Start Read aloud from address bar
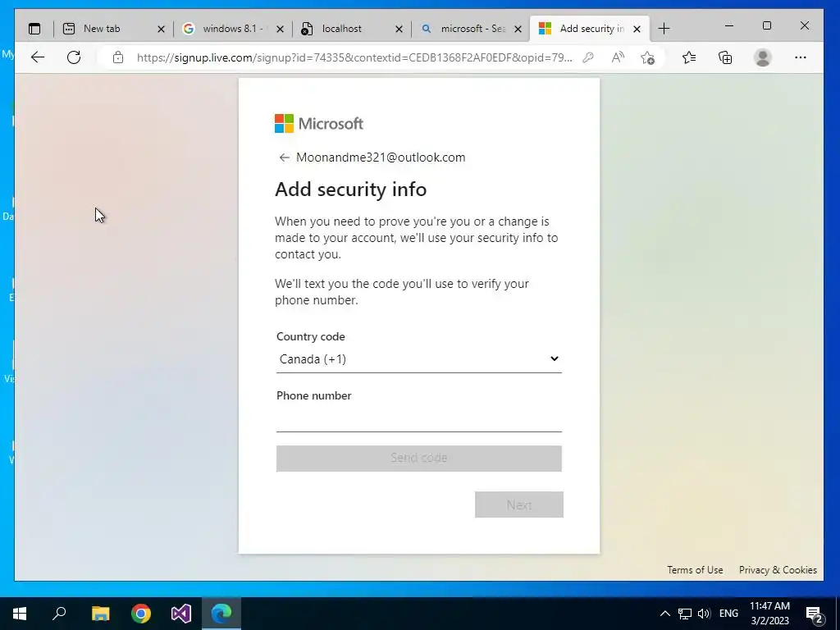Screen dimensions: 840x630 618,57
